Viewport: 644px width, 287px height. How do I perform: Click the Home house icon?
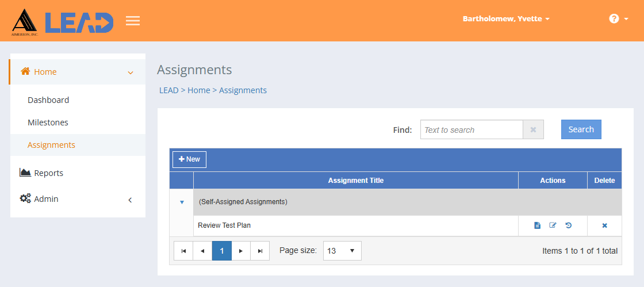click(x=25, y=71)
